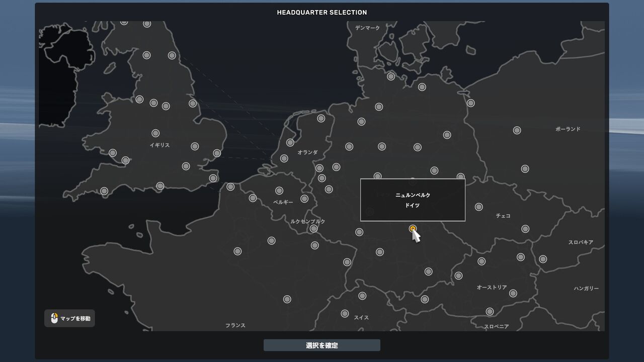Click the ハンガリー country label

coord(587,289)
